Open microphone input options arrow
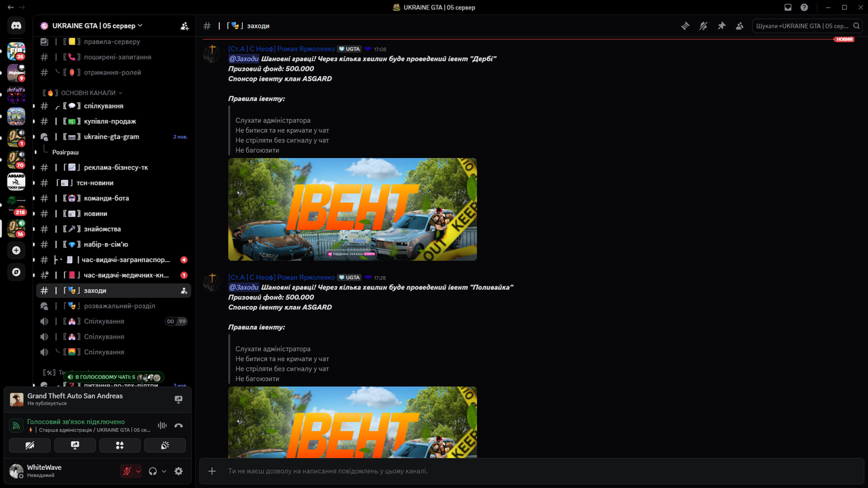Viewport: 868px width, 488px height. tap(138, 471)
